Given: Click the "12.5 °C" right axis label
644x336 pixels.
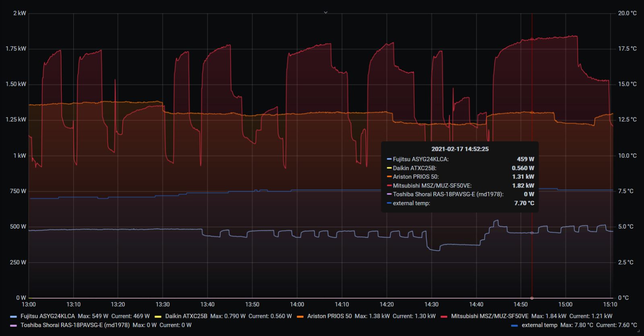Looking at the screenshot, I should pos(627,120).
